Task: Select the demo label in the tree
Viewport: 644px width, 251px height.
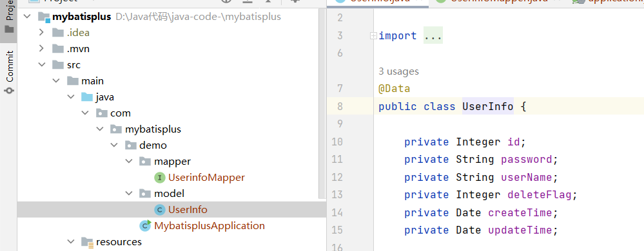Action: click(x=153, y=145)
